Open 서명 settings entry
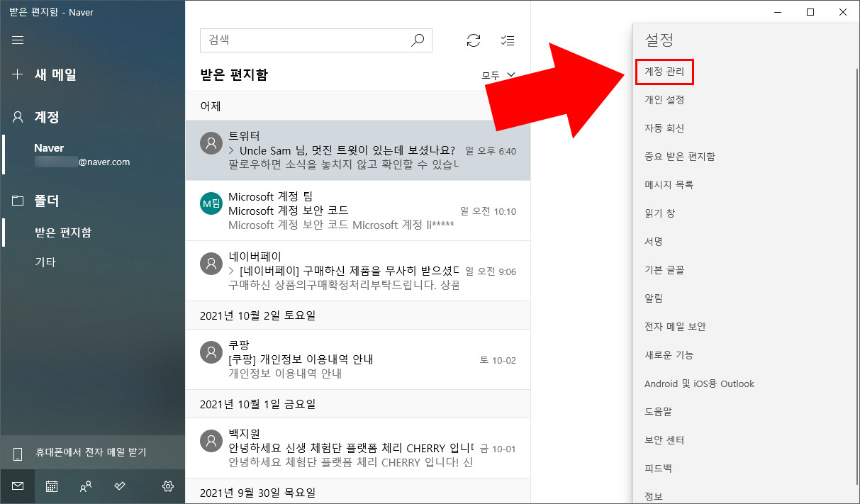 [654, 242]
